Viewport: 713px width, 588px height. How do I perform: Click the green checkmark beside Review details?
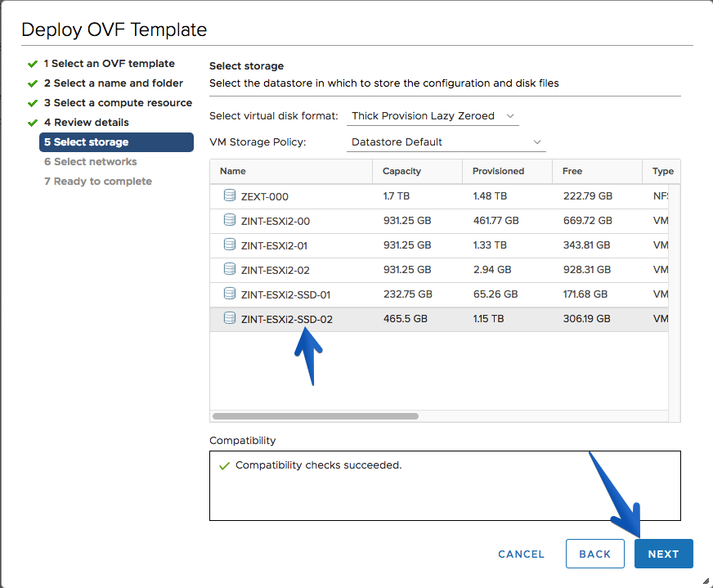[x=32, y=123]
